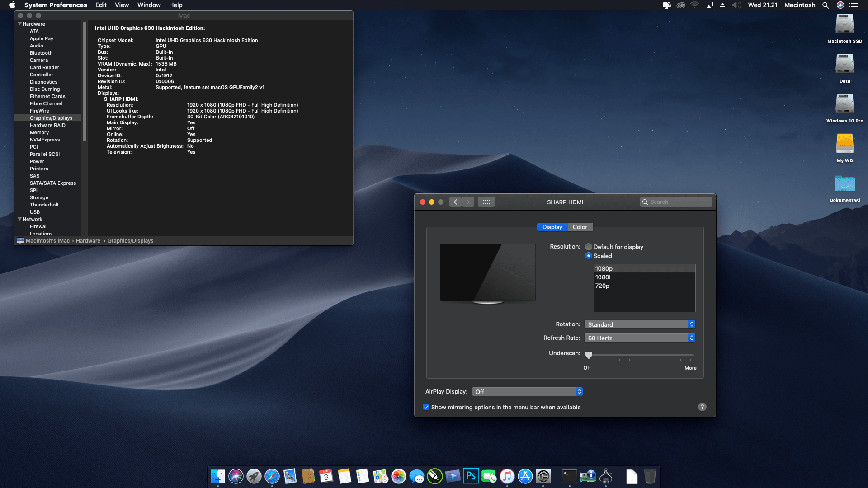The image size is (868, 488).
Task: Open the Refresh Rate dropdown
Action: (640, 338)
